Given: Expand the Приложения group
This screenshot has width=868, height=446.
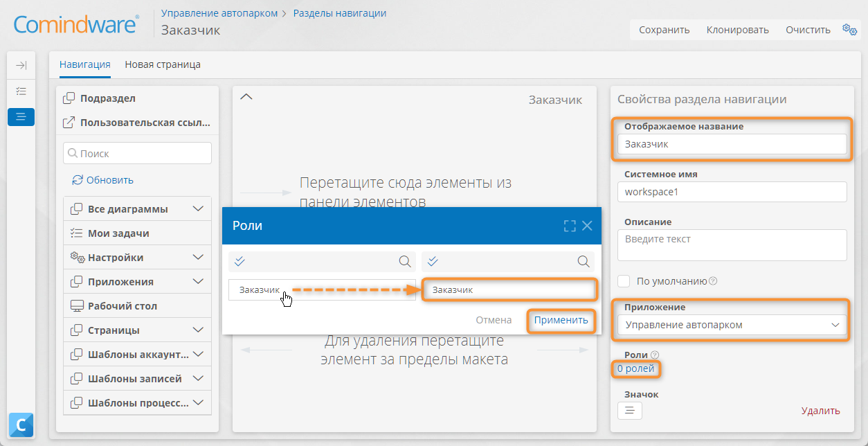Looking at the screenshot, I should [198, 282].
